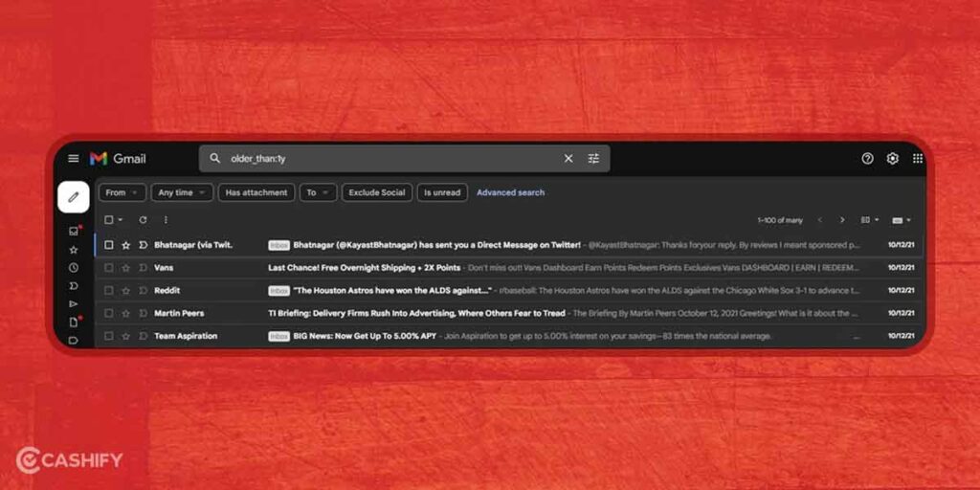Toggle the Is unread filter chip
The width and height of the screenshot is (980, 490).
coord(442,192)
